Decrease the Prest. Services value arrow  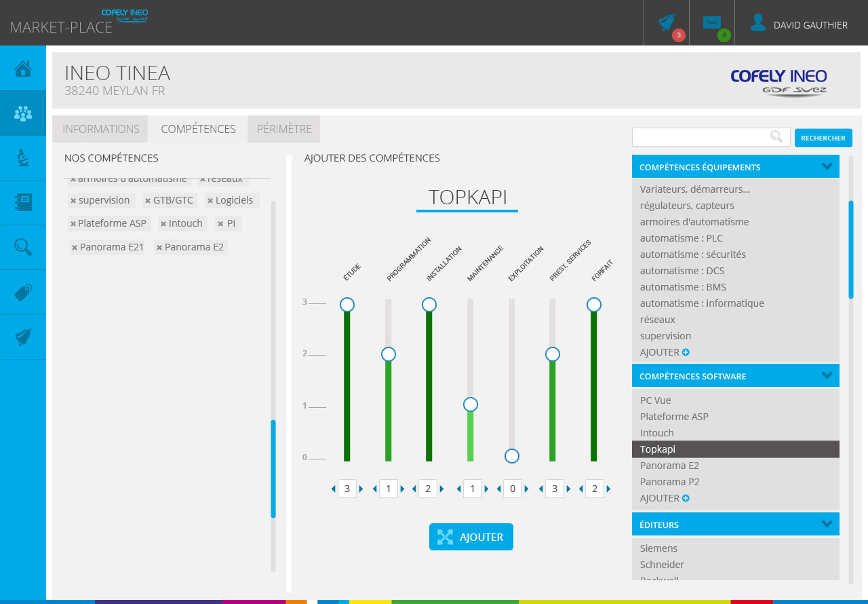[541, 489]
